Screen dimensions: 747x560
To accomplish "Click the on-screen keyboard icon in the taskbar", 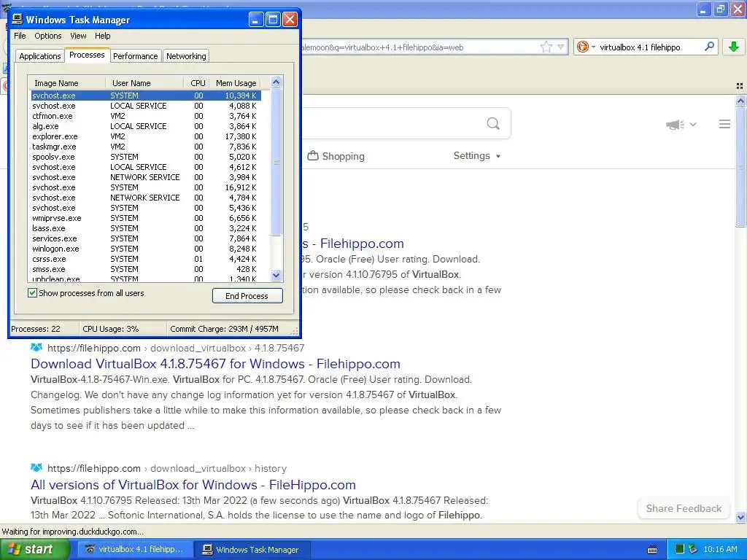I will pyautogui.click(x=652, y=550).
